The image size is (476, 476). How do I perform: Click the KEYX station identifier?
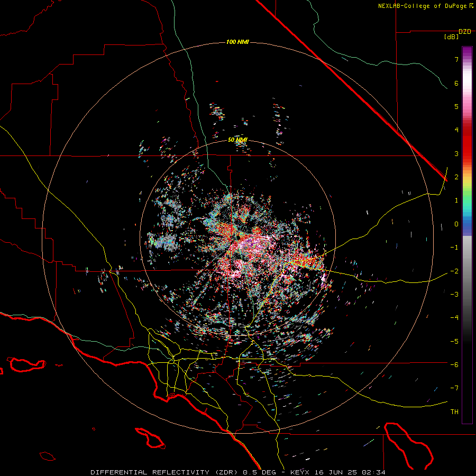coord(301,472)
